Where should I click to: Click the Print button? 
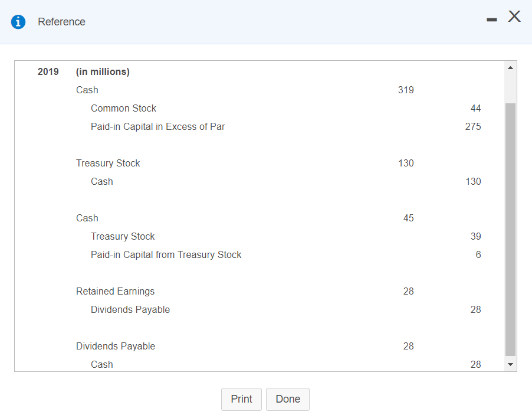coord(241,399)
